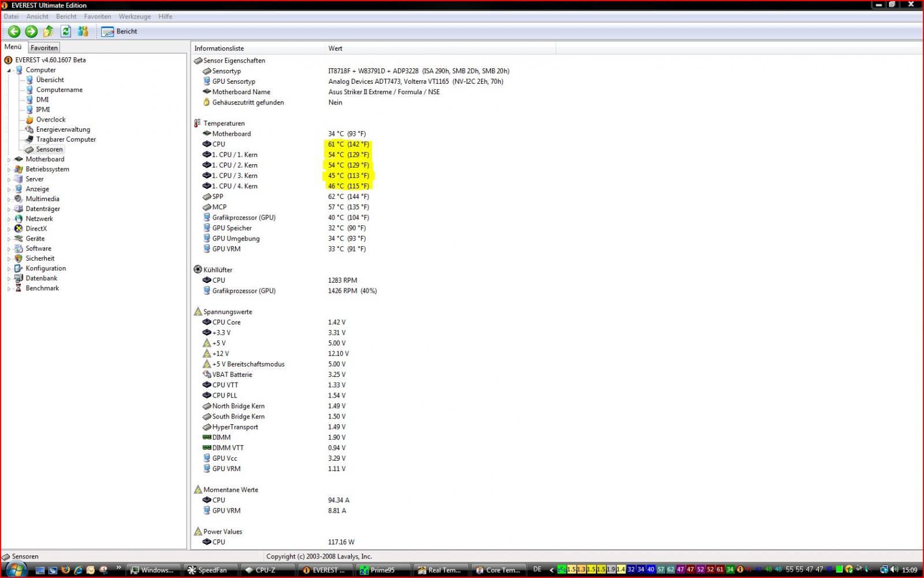
Task: Open the Bericht menu in menu bar
Action: coord(66,16)
